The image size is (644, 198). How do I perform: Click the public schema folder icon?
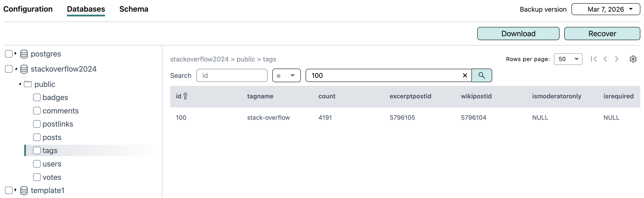click(28, 84)
